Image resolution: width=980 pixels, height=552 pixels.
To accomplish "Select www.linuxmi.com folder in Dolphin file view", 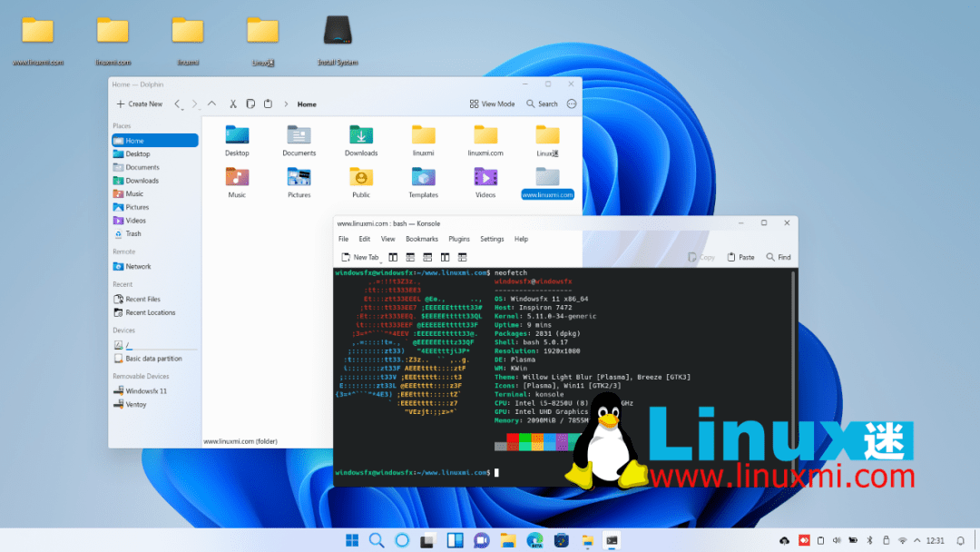I will [547, 182].
